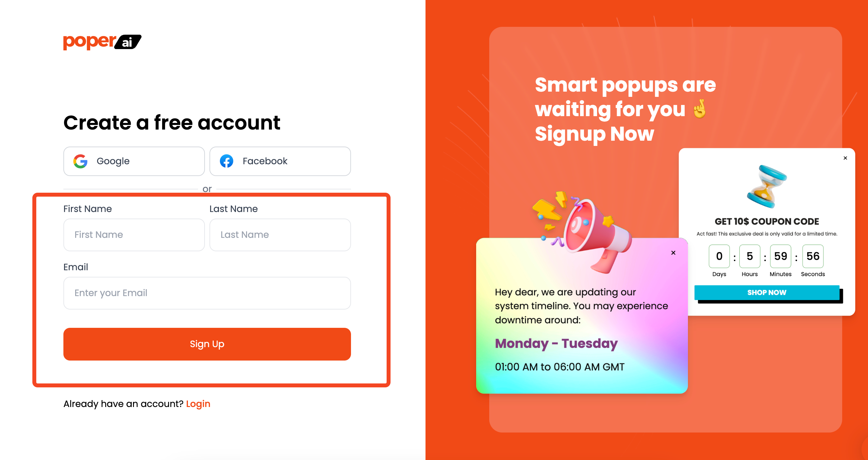
Task: Click the close button on coupon popup
Action: click(845, 158)
